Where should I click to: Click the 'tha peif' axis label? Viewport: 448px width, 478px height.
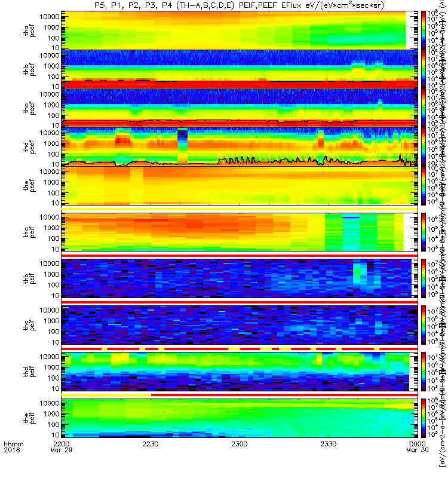(29, 232)
